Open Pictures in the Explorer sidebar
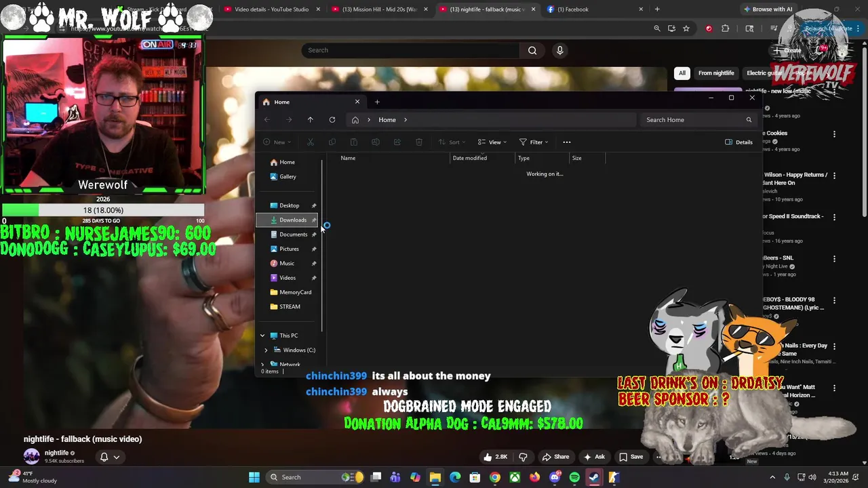This screenshot has height=488, width=868. pyautogui.click(x=287, y=249)
